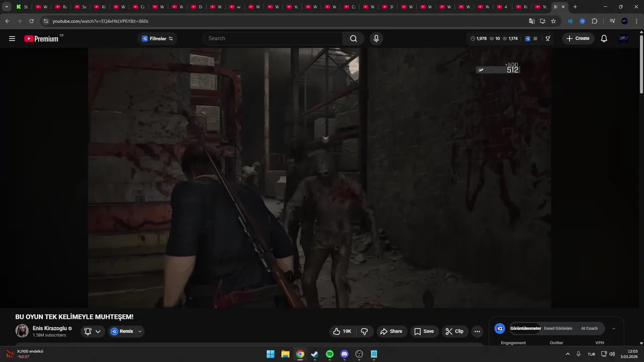
Task: Switch to Genel Görünüm tab
Action: click(x=558, y=328)
